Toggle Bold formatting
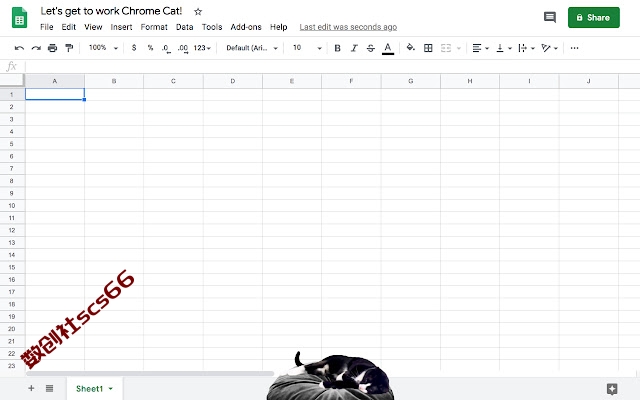The image size is (640, 400). [x=338, y=48]
